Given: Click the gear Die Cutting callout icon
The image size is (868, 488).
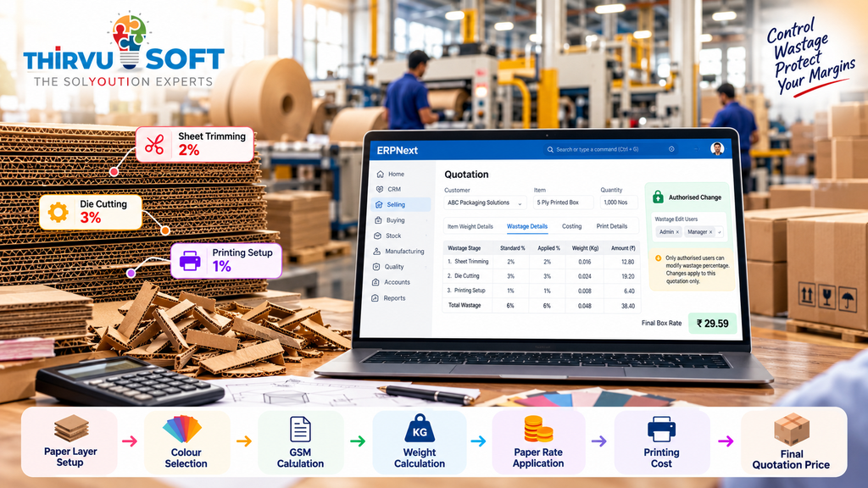Looking at the screenshot, I should tap(58, 212).
